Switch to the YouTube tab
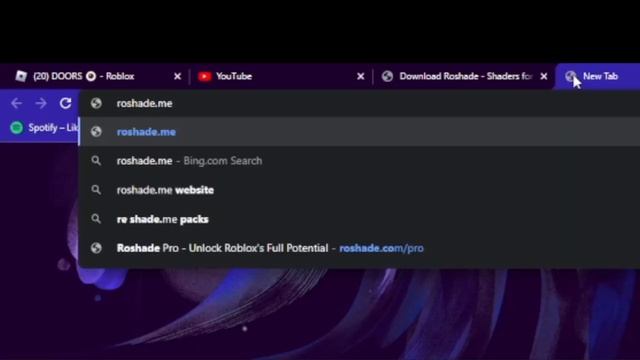640x360 pixels. click(281, 76)
